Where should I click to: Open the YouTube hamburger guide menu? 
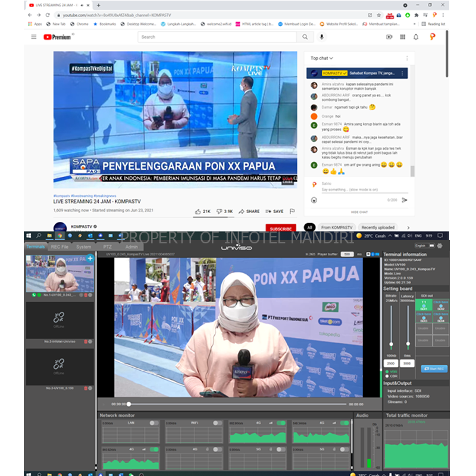[34, 37]
